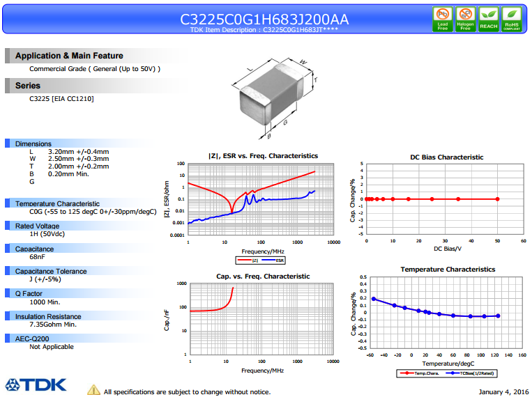The image size is (532, 397).
Task: Click the 1000 Min. value
Action: pyautogui.click(x=45, y=302)
